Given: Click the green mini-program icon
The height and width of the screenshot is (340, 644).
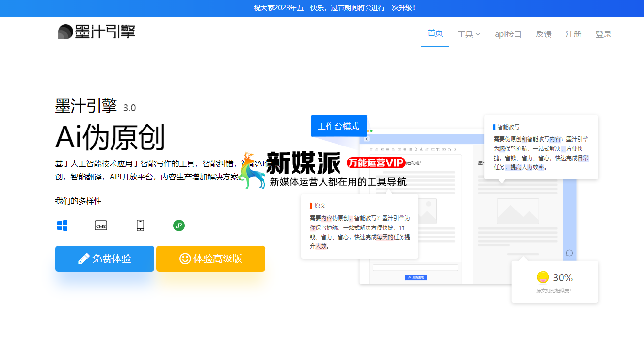Looking at the screenshot, I should click(179, 226).
